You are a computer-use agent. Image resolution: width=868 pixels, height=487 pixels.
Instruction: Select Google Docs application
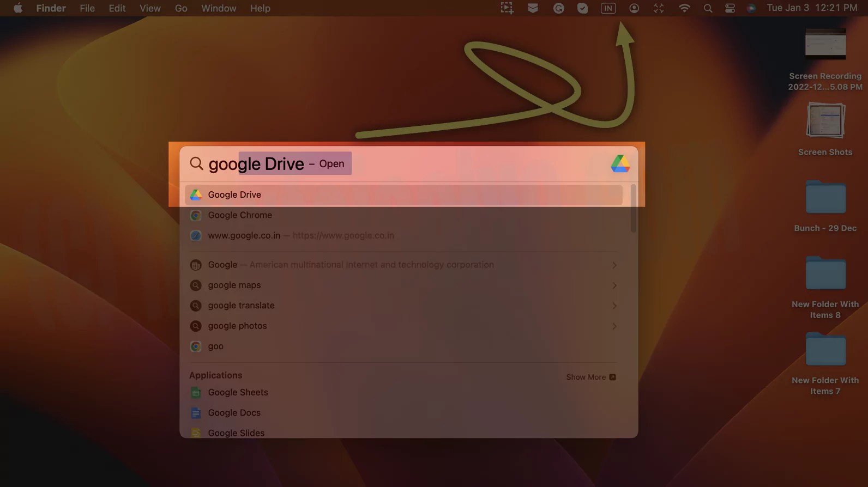403,412
